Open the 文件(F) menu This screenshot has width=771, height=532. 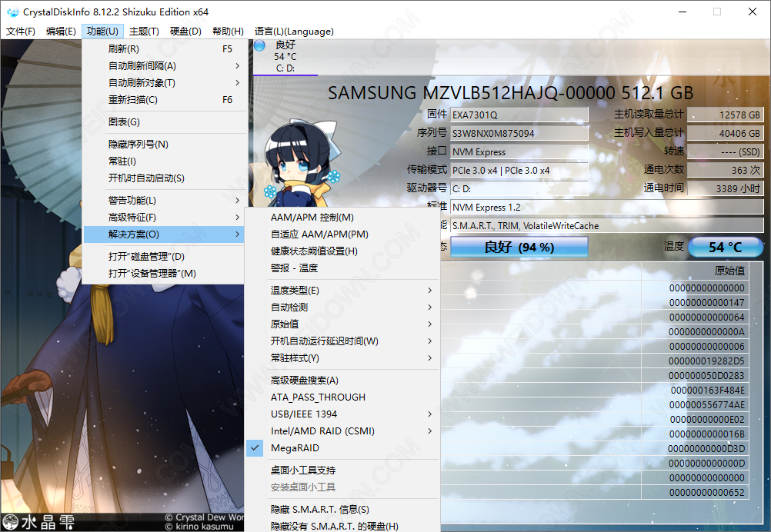pos(21,32)
